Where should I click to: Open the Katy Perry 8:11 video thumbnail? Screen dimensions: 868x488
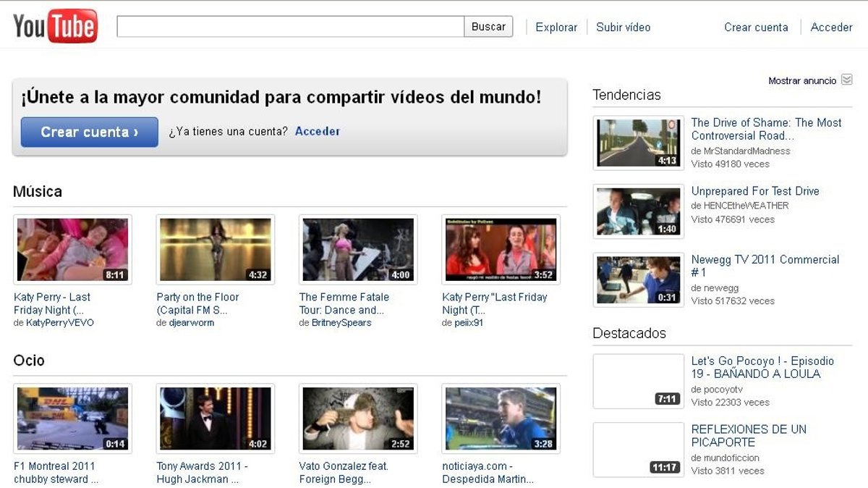pyautogui.click(x=72, y=250)
